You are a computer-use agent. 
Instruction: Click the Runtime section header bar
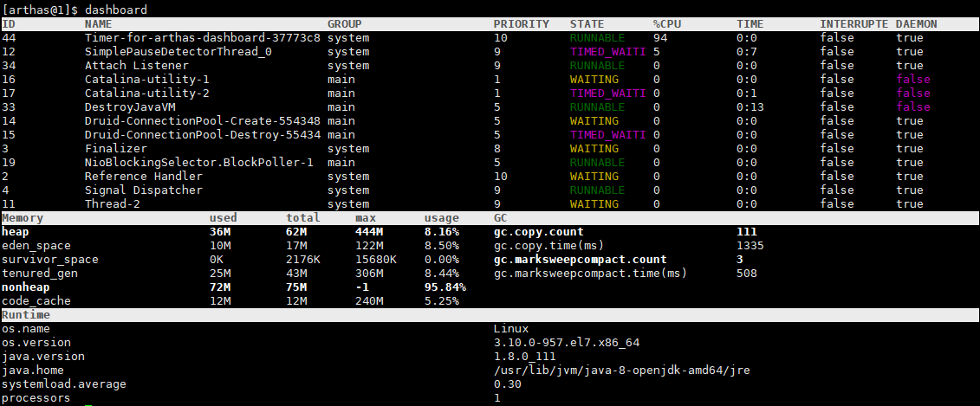pyautogui.click(x=490, y=315)
